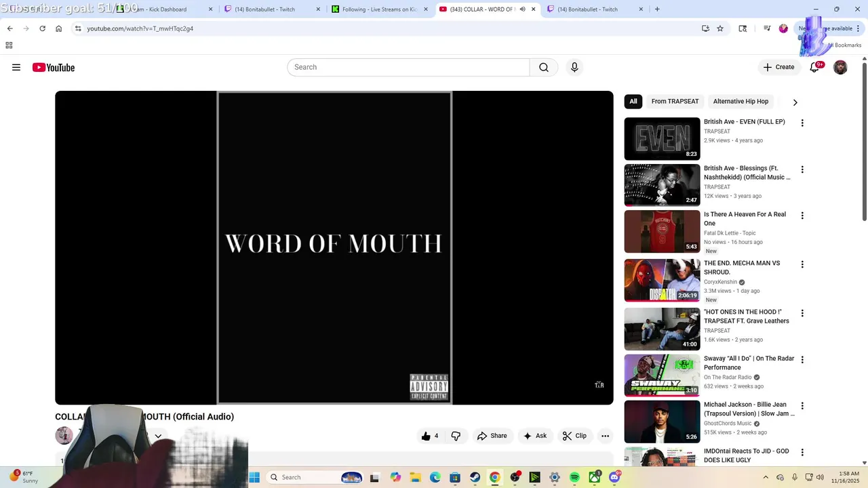
Task: Click the Windows taskbar search box
Action: [315, 477]
